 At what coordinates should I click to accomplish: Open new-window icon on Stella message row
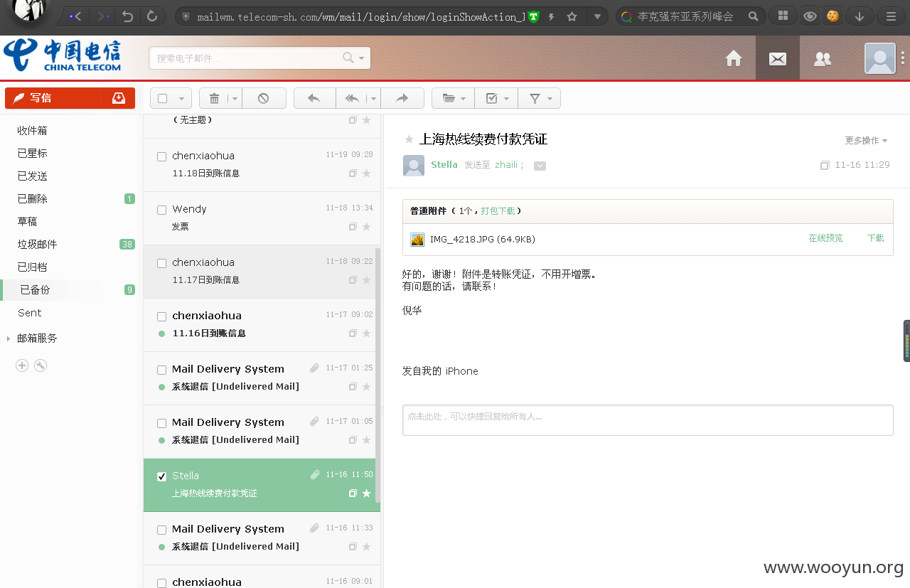coord(353,493)
